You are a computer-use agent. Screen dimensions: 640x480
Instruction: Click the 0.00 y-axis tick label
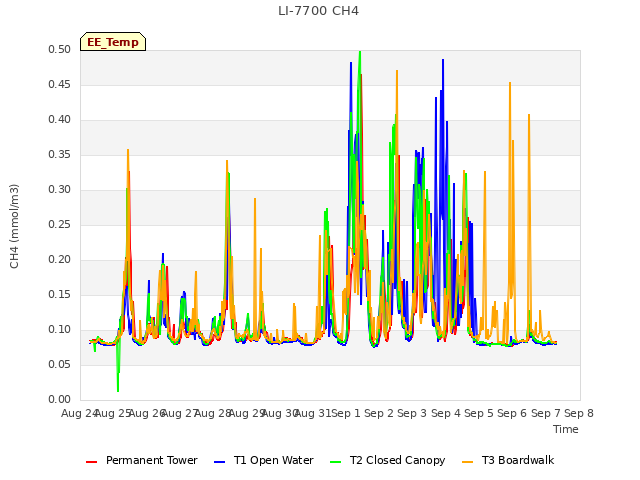tap(60, 400)
